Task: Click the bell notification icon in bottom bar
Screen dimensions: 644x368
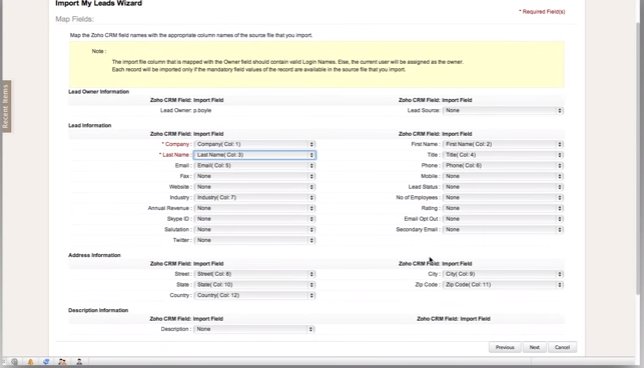Action: click(x=30, y=361)
